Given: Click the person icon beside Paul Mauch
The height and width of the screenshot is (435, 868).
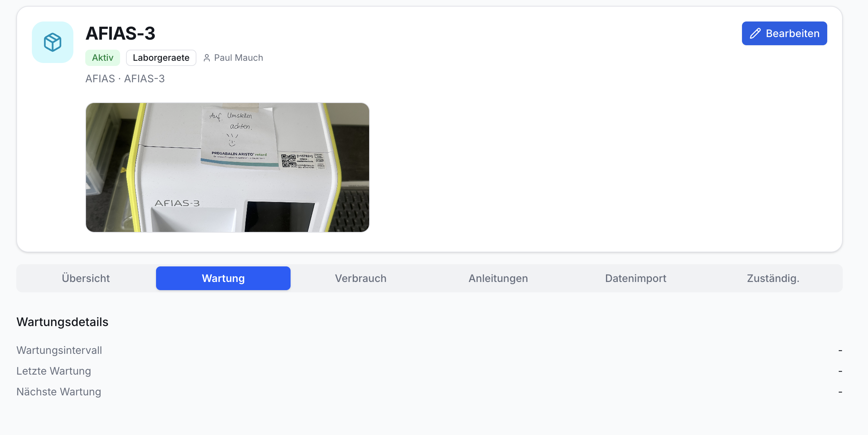Looking at the screenshot, I should coord(207,58).
